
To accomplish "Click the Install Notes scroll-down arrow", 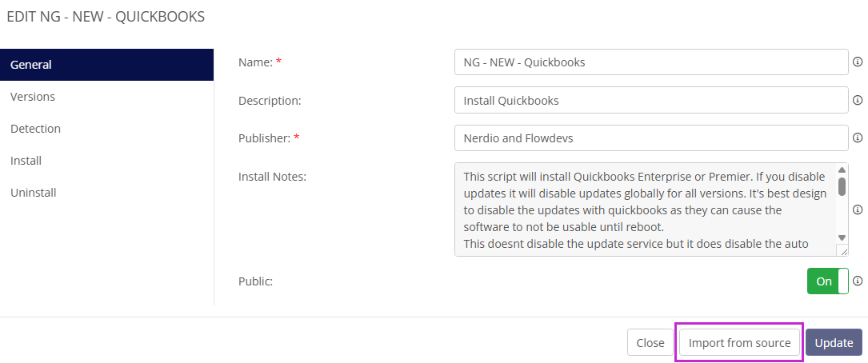I will pyautogui.click(x=842, y=237).
